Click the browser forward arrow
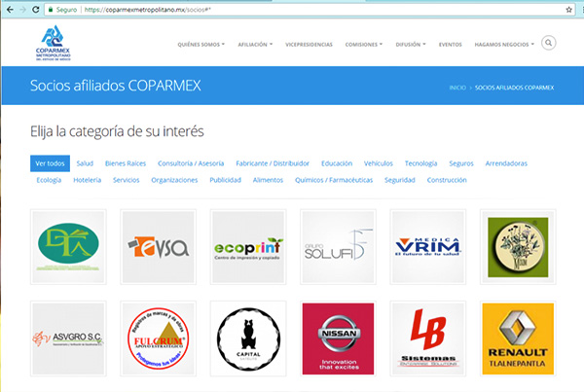This screenshot has width=584, height=392. click(22, 10)
